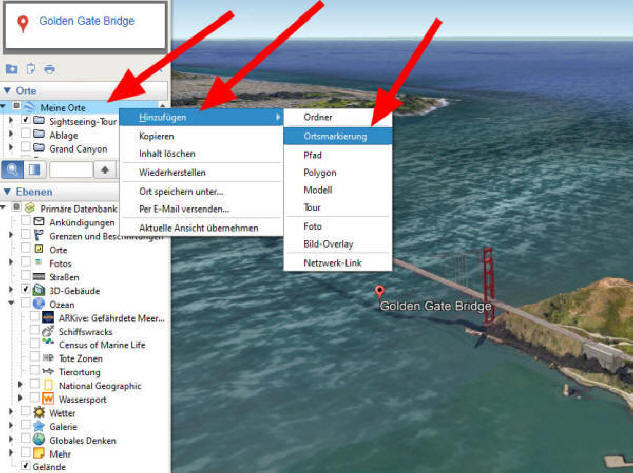The width and height of the screenshot is (633, 473).
Task: Select the Census of Marine Life label
Action: click(102, 345)
